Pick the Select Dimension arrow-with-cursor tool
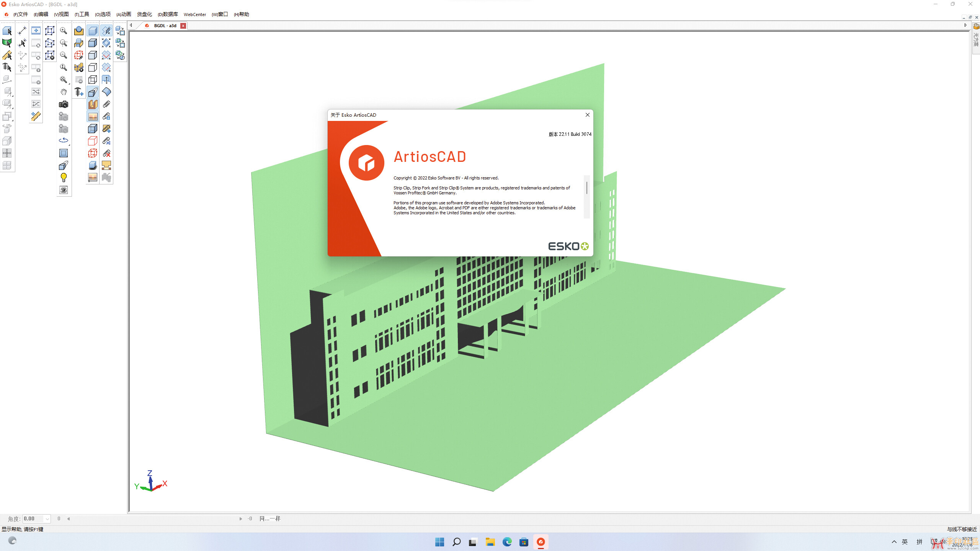Image resolution: width=980 pixels, height=551 pixels. [x=22, y=43]
